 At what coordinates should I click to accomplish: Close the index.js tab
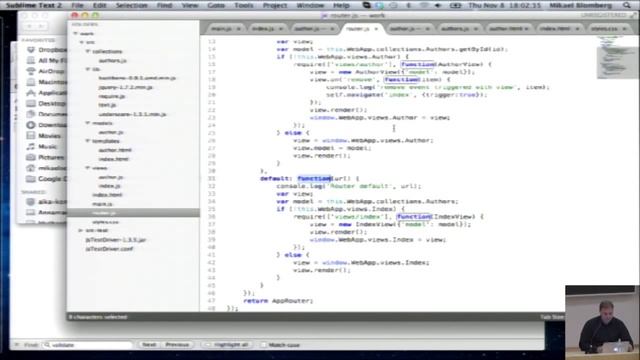point(281,29)
